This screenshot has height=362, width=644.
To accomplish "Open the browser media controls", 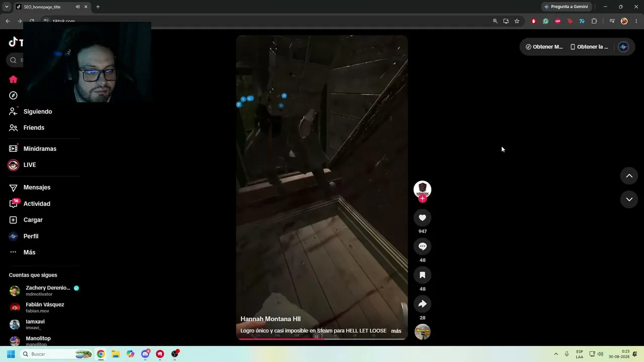I will 612,21.
